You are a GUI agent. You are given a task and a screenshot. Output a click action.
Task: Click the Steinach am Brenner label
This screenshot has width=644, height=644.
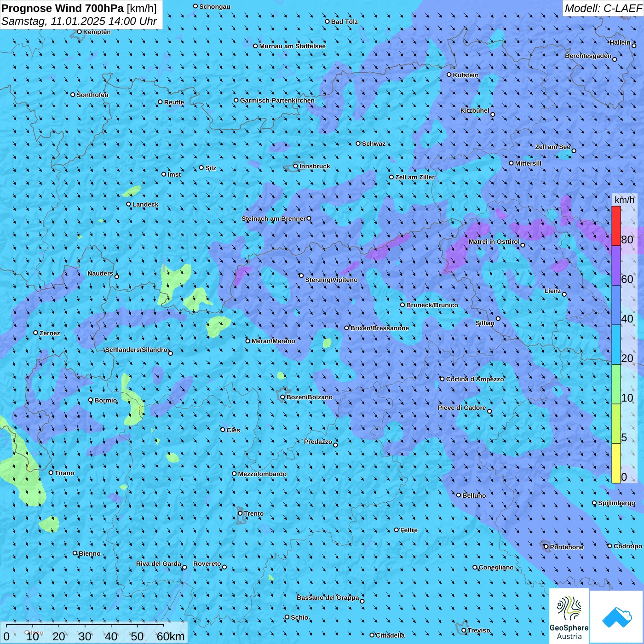pos(274,218)
